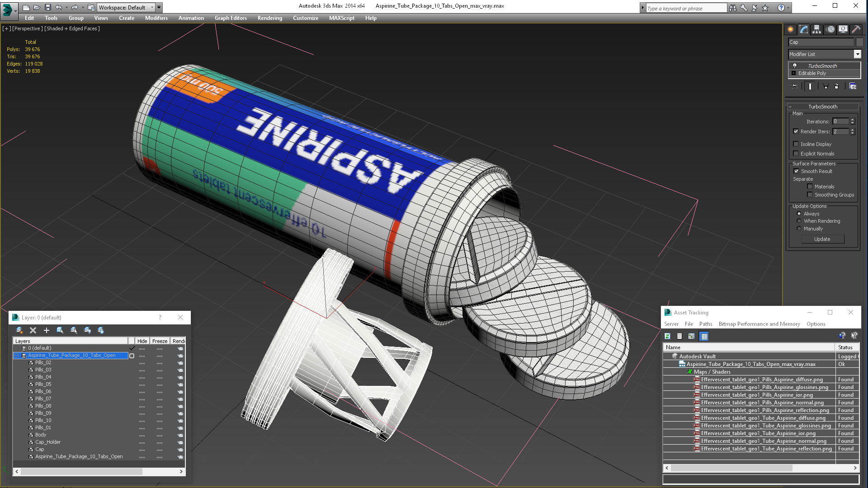Increase the Iterations spinner value

point(852,120)
